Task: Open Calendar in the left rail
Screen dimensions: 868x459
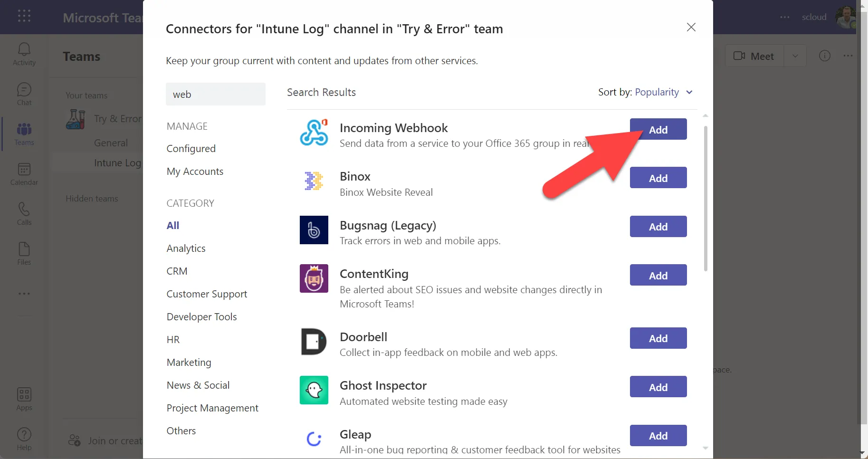Action: tap(24, 174)
